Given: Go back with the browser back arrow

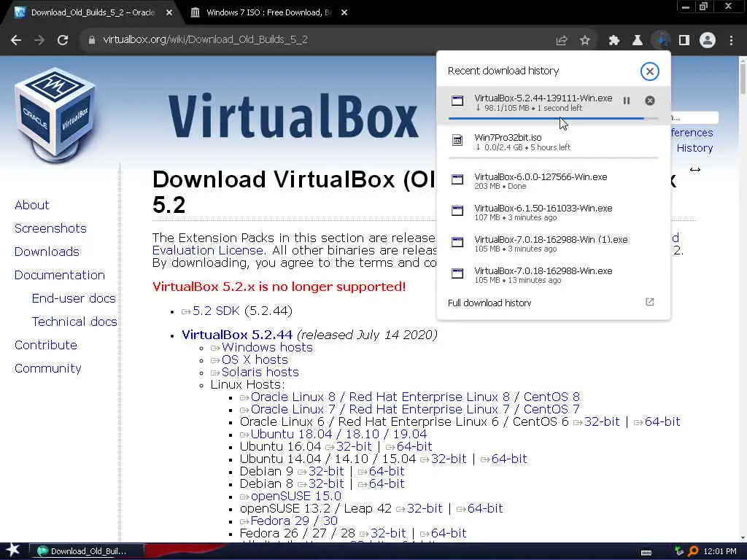Looking at the screenshot, I should (16, 40).
